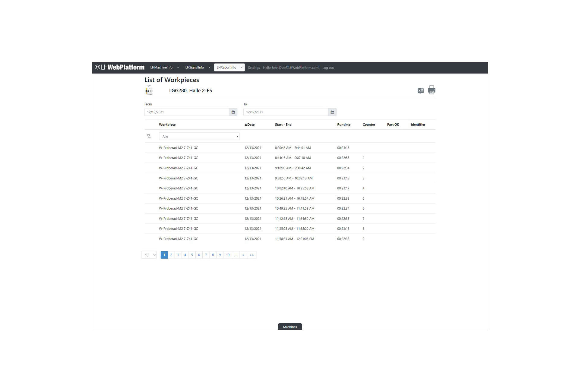Screen dimensions: 579x392
Task: Clear filters with the funnel icon
Action: pyautogui.click(x=149, y=136)
